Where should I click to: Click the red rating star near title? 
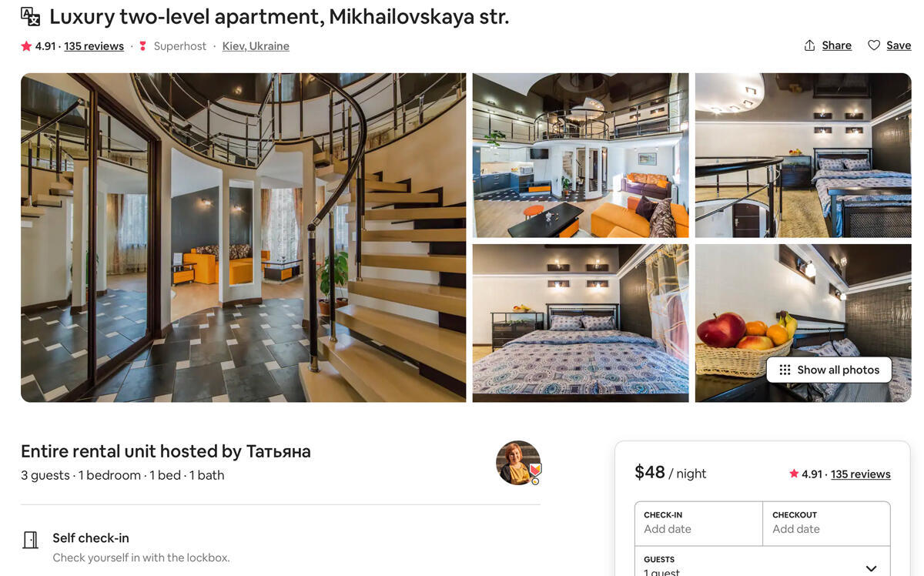[x=26, y=46]
